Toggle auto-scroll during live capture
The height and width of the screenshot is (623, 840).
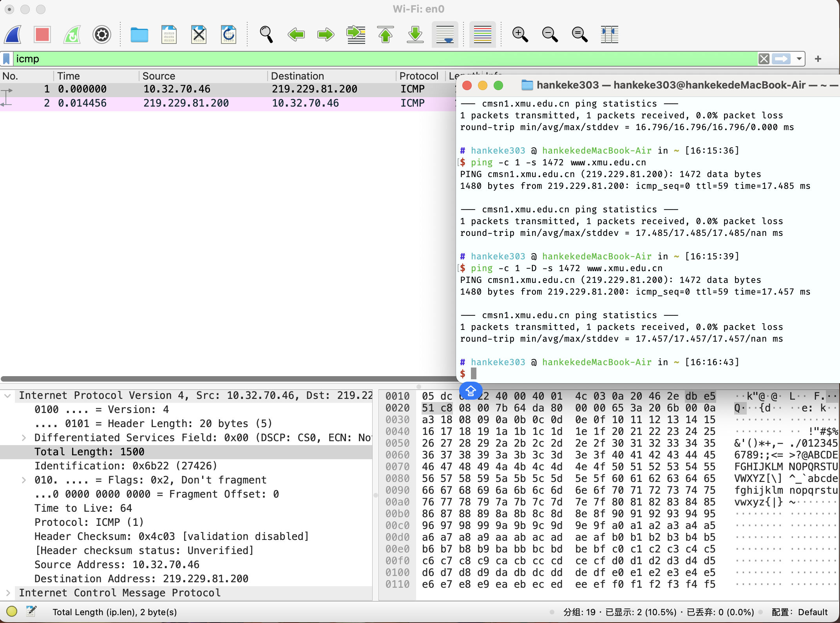click(445, 34)
